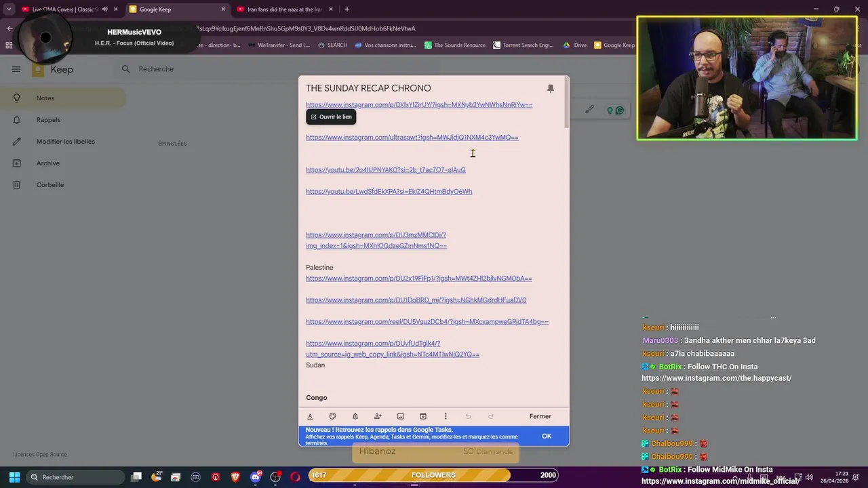Viewport: 868px width, 488px height.
Task: Select Rappels in Keep sidebar
Action: [x=62, y=120]
